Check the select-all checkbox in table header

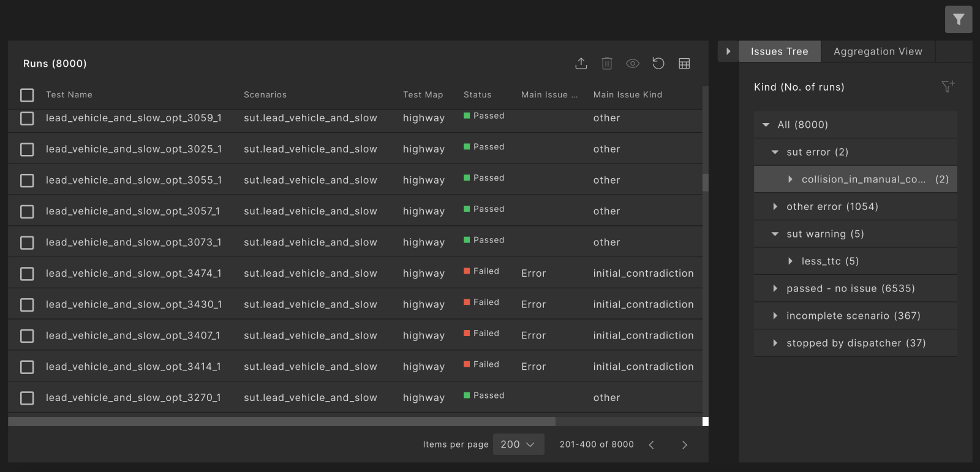click(x=27, y=95)
